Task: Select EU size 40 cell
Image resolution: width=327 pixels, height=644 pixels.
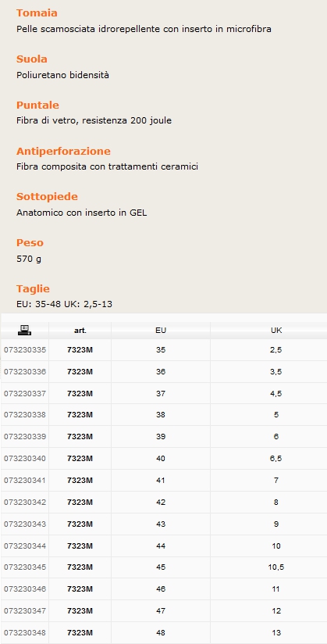Action: pos(161,458)
